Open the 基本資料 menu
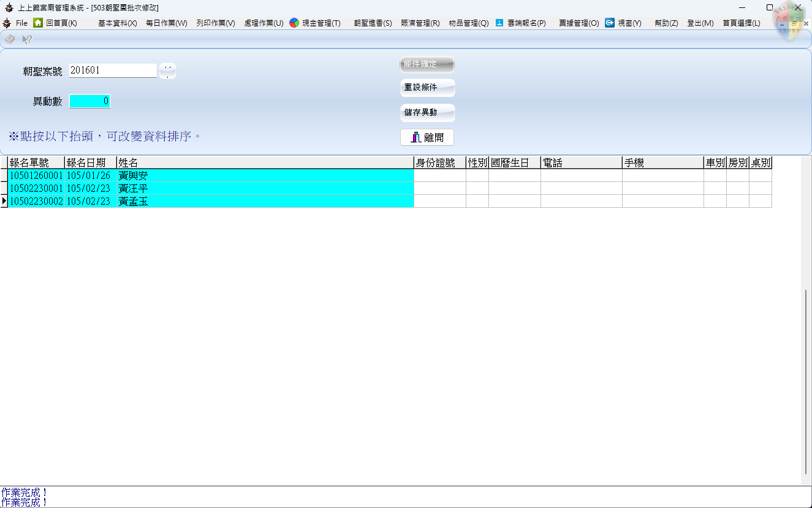The height and width of the screenshot is (508, 812). click(x=117, y=23)
